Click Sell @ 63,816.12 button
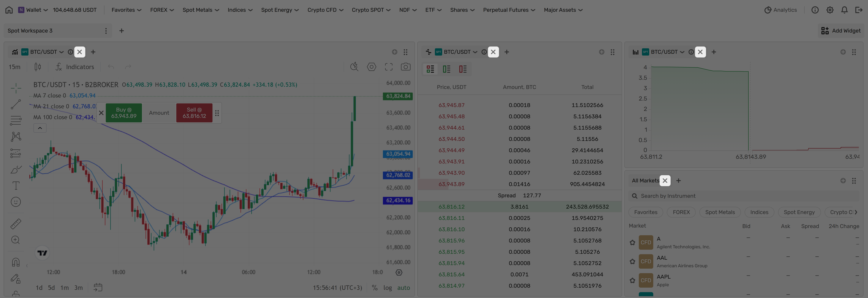The width and height of the screenshot is (868, 298). point(194,113)
